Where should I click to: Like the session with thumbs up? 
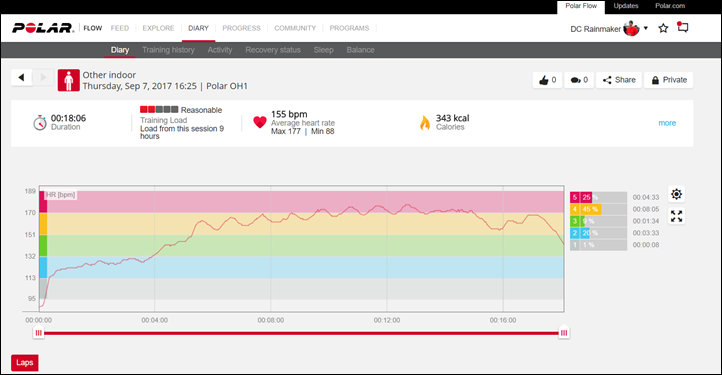[x=547, y=80]
